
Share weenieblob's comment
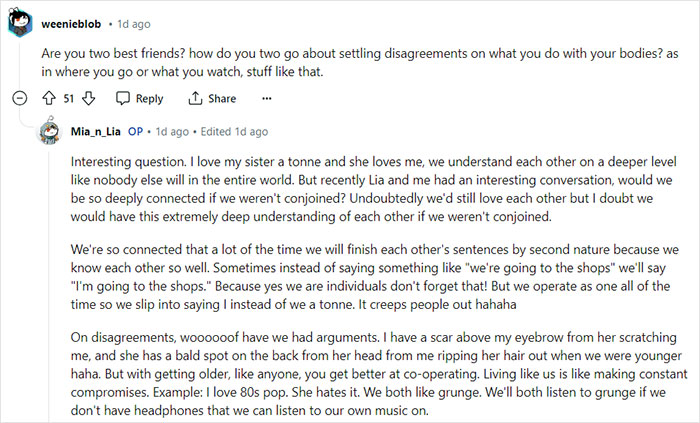[x=211, y=98]
